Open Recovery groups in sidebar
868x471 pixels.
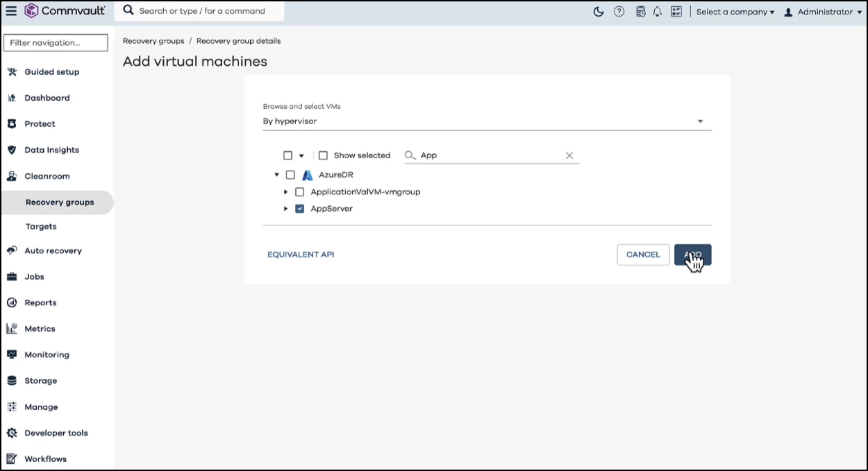pos(60,203)
